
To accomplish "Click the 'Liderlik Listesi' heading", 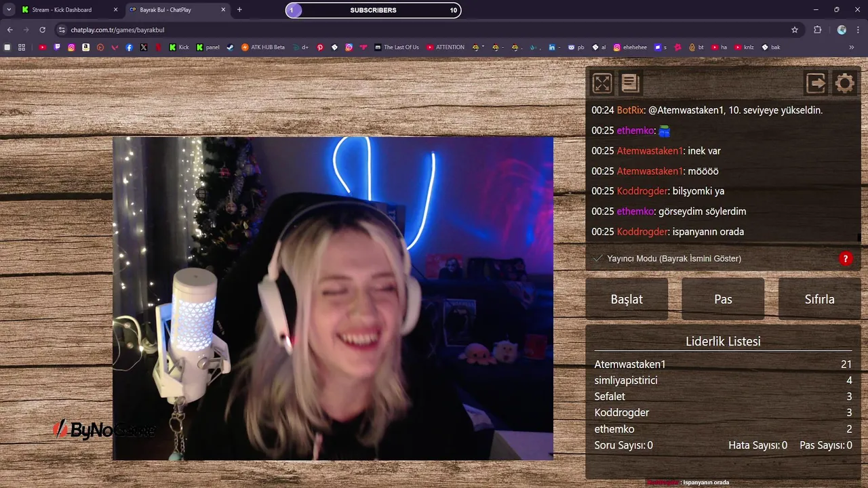I will 723,341.
